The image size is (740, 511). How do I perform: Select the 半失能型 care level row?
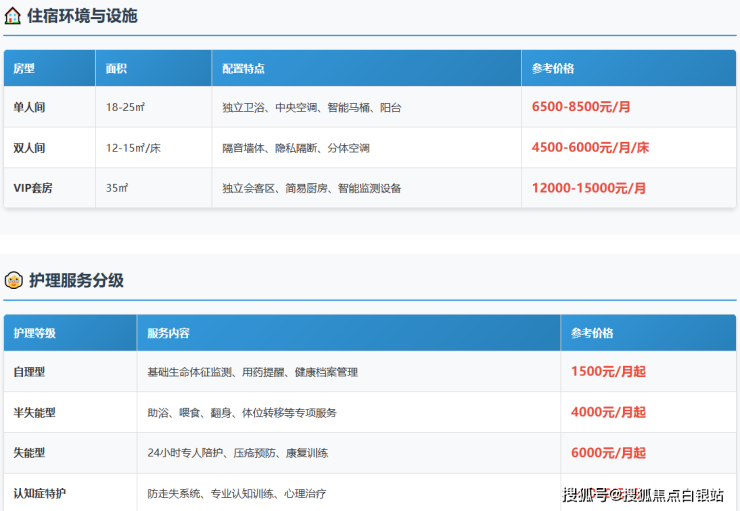34,412
